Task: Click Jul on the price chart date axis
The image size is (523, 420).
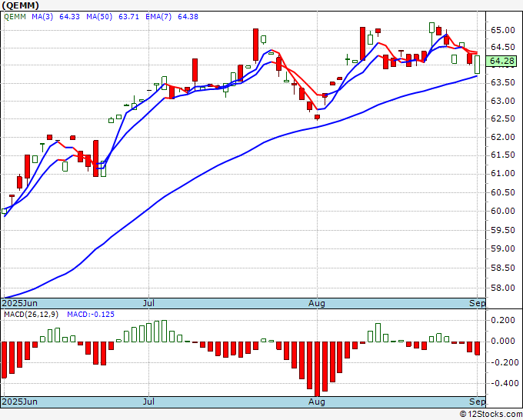Action: (x=148, y=303)
